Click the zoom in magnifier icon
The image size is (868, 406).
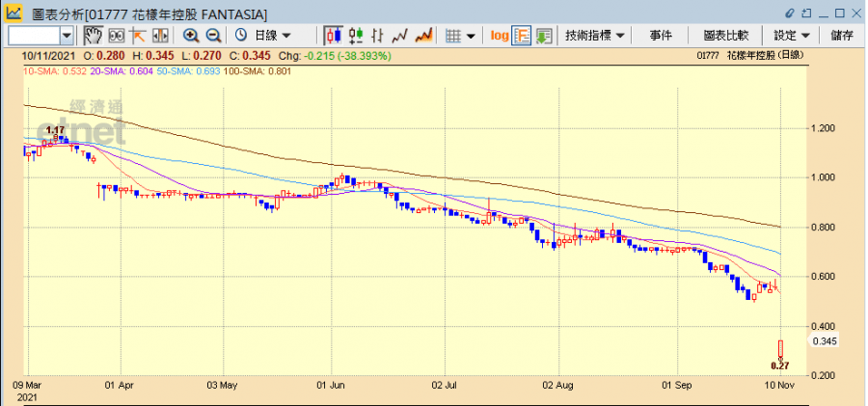(x=191, y=36)
